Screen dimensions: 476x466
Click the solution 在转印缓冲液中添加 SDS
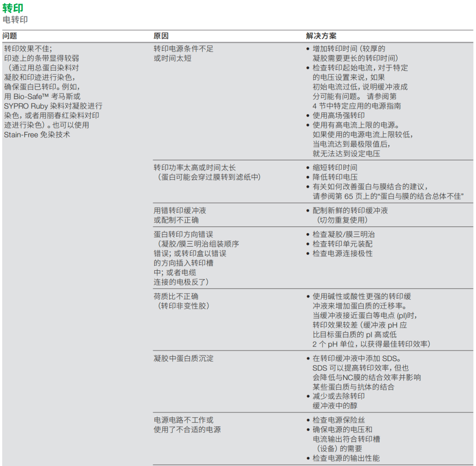tap(357, 358)
